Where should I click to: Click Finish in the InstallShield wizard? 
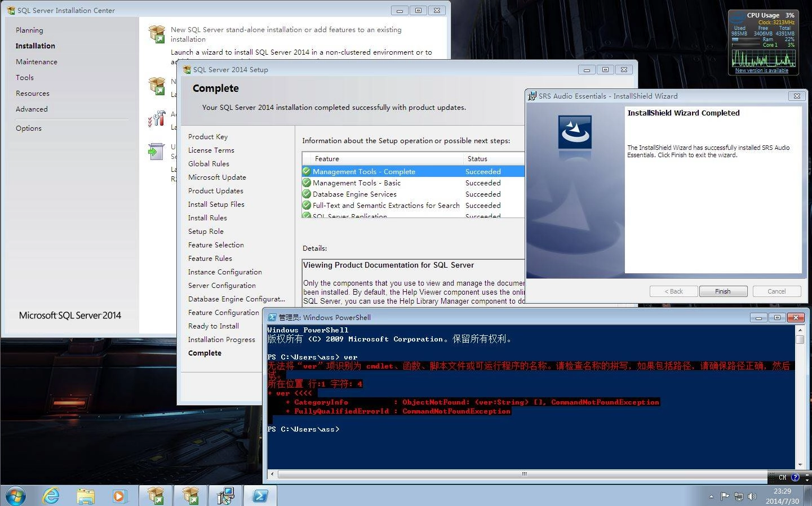pos(723,291)
